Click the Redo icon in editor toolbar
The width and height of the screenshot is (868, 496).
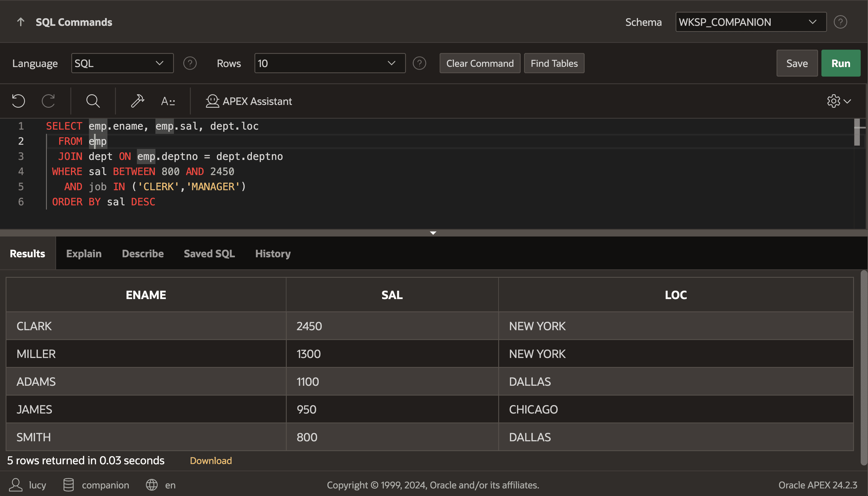(48, 101)
